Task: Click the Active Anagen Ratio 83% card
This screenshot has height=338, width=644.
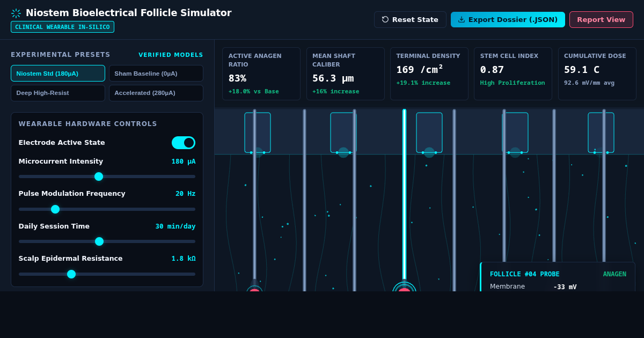Action: coord(261,74)
